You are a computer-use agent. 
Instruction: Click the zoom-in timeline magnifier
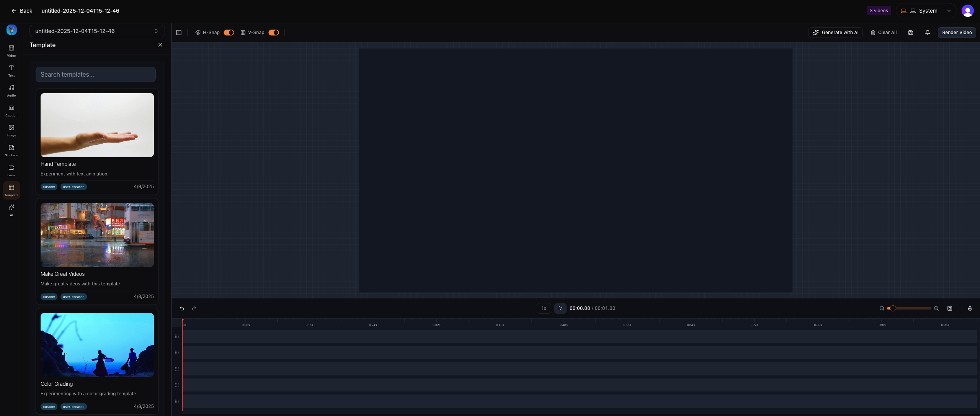936,308
